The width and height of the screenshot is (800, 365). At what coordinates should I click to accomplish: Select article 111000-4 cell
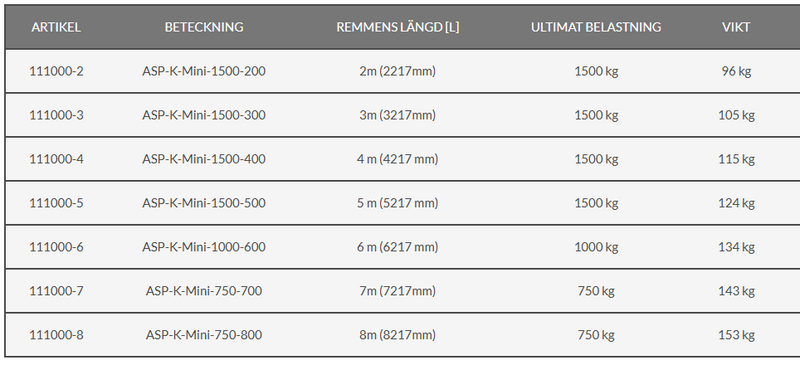point(56,159)
